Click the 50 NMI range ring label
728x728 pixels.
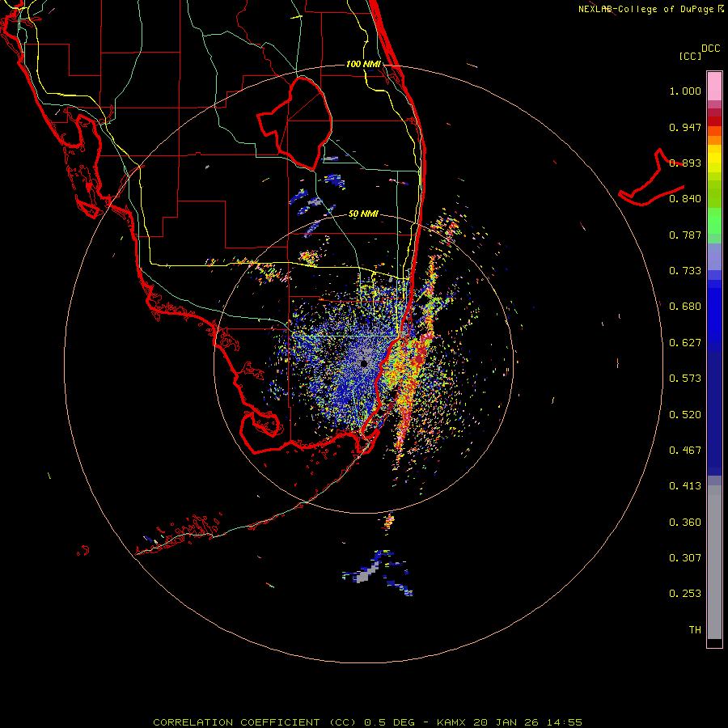(363, 214)
